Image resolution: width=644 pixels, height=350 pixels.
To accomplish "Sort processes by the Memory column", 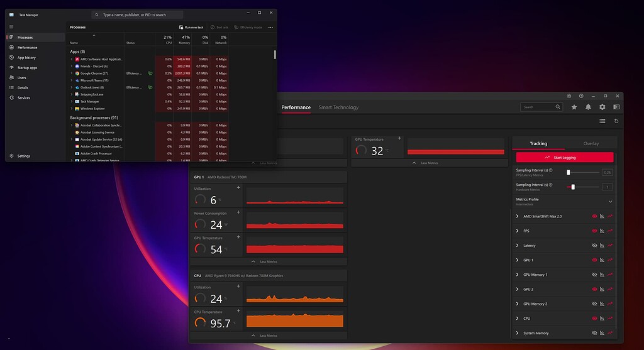I will [182, 40].
